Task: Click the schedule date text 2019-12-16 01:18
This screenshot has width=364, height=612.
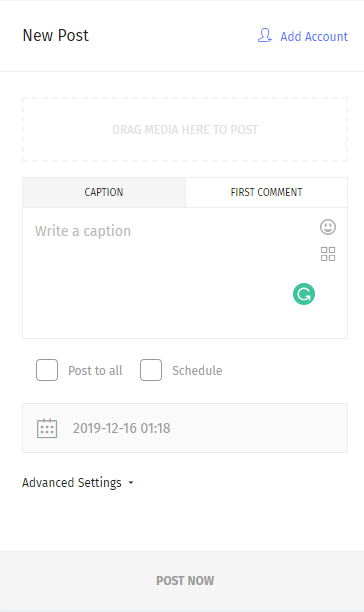Action: pyautogui.click(x=121, y=428)
